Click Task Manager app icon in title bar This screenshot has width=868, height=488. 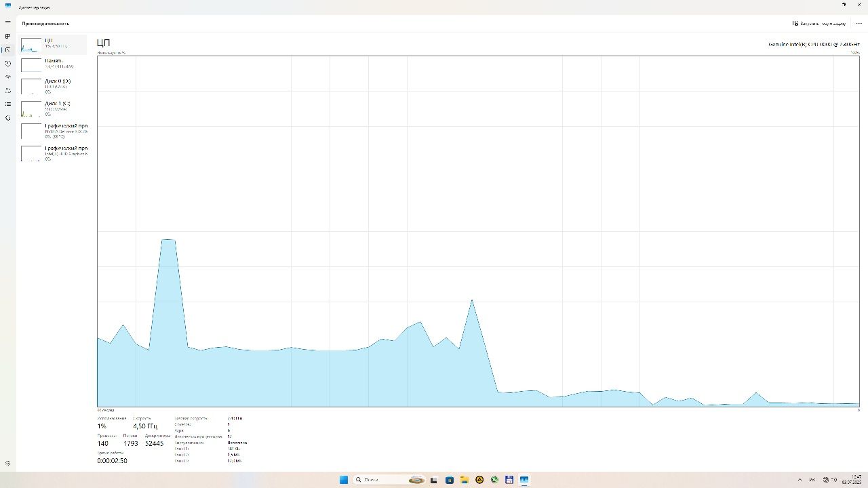pos(8,5)
